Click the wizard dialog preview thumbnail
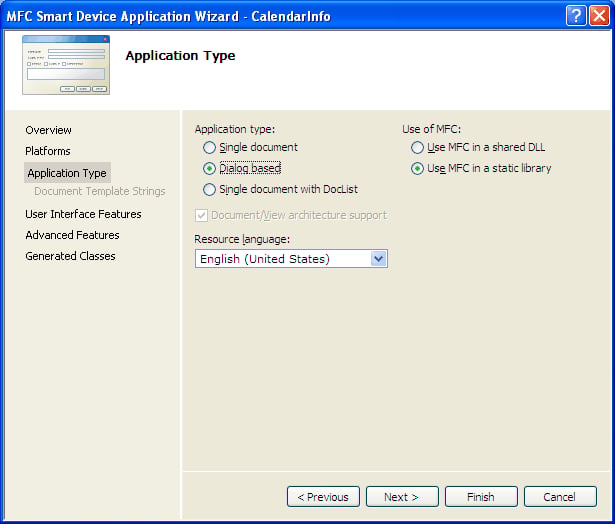Image resolution: width=615 pixels, height=524 pixels. click(66, 65)
